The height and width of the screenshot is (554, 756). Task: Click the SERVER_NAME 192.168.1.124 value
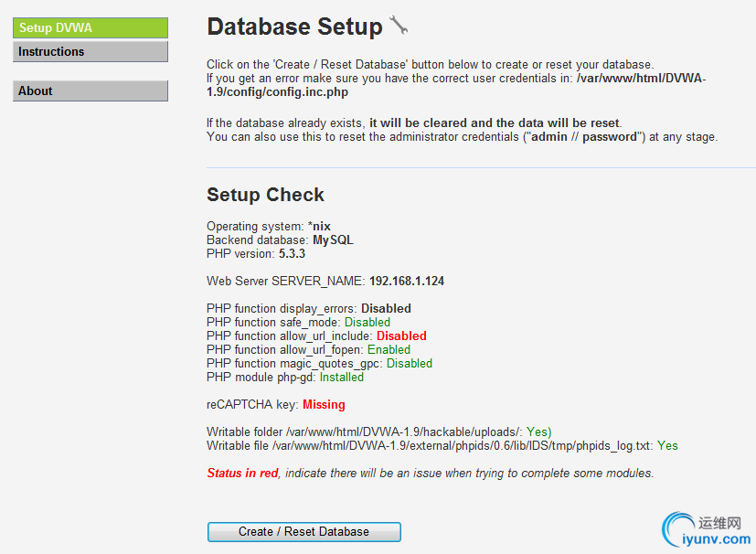407,281
